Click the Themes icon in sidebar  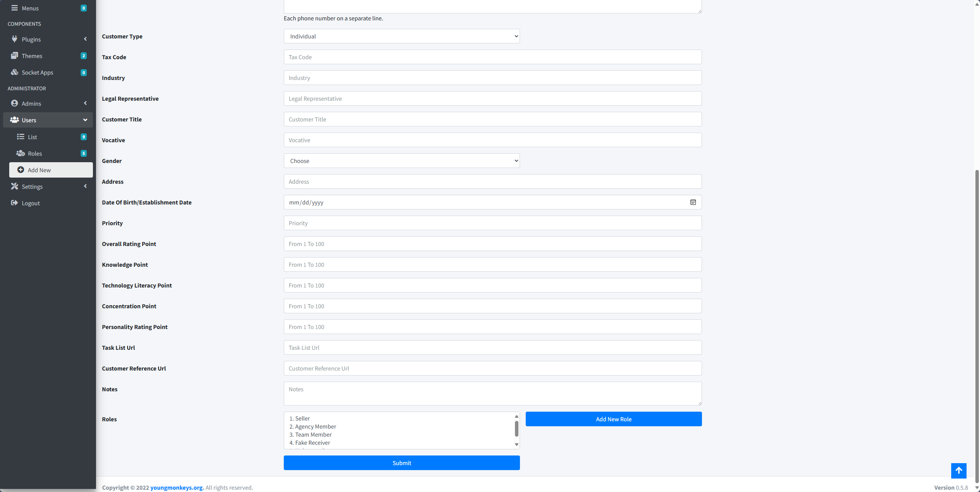[x=15, y=55]
